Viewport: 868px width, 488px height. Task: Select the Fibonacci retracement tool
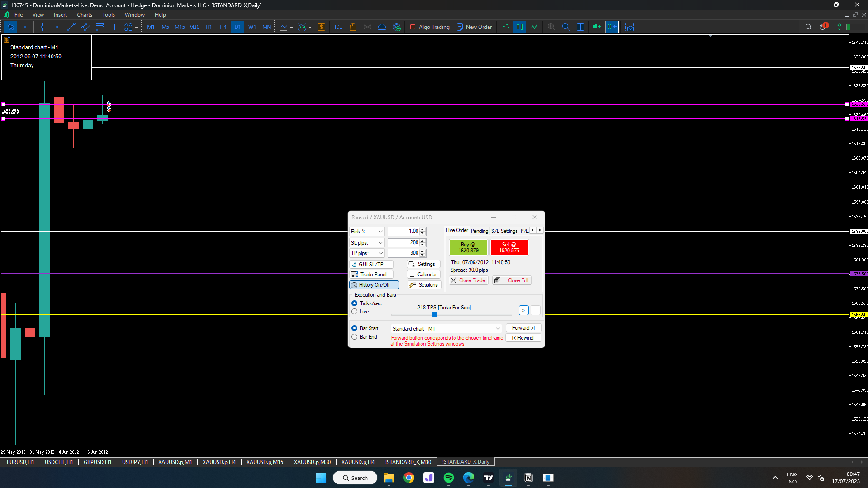click(x=100, y=27)
